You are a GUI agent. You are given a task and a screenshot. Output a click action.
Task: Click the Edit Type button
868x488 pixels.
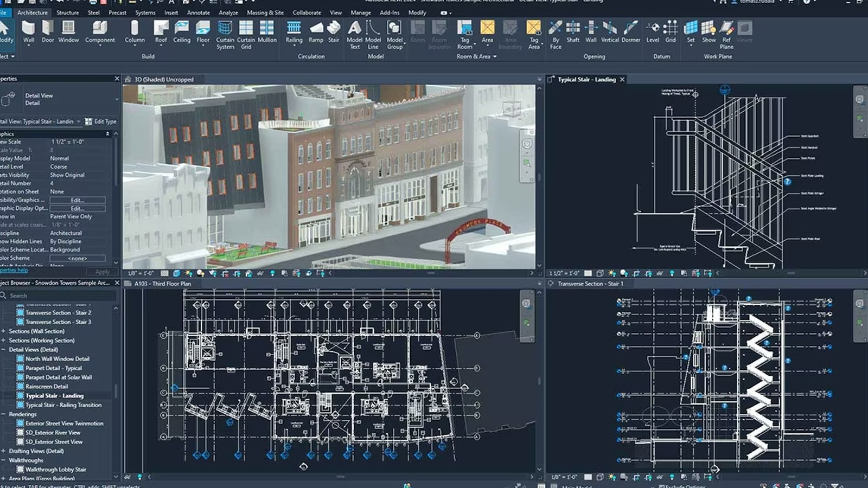pos(101,121)
